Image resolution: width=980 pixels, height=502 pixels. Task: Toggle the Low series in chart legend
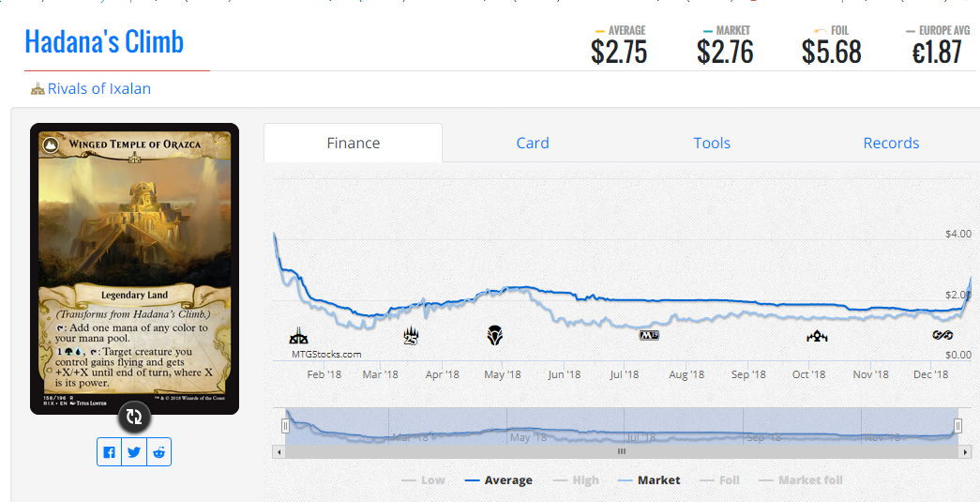[x=424, y=480]
